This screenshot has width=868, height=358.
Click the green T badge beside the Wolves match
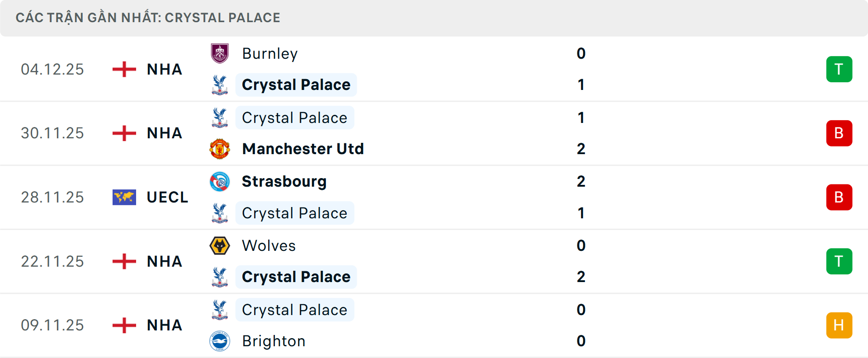pyautogui.click(x=840, y=261)
